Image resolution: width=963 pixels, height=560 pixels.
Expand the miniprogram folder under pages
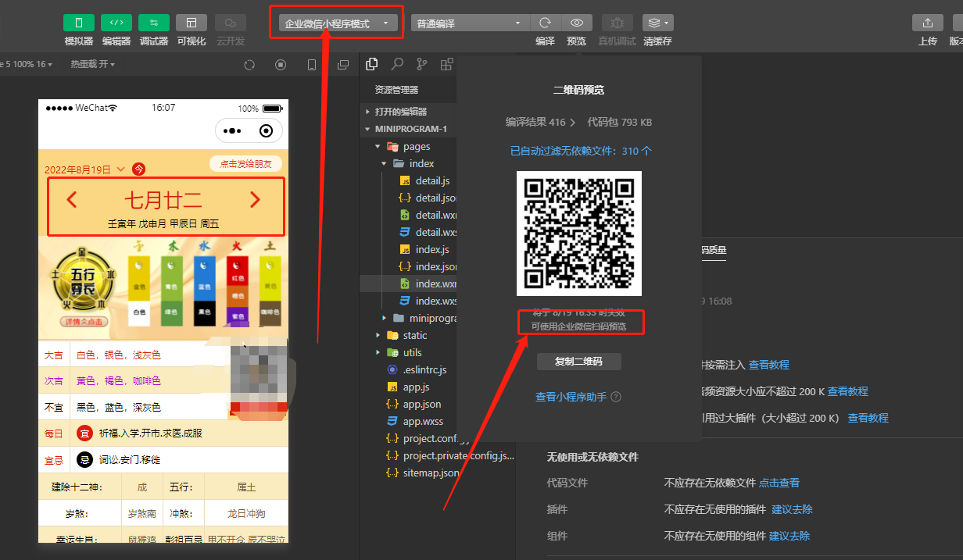pyautogui.click(x=409, y=318)
